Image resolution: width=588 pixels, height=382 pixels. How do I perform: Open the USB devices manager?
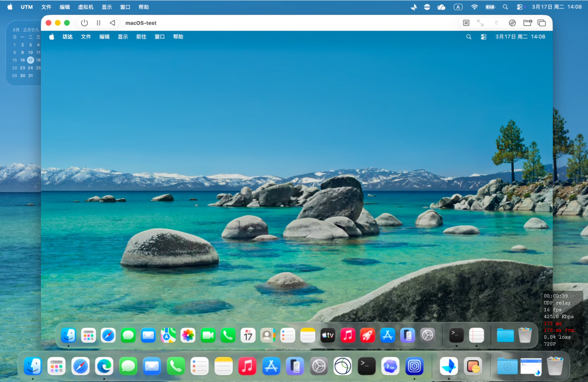(496, 23)
